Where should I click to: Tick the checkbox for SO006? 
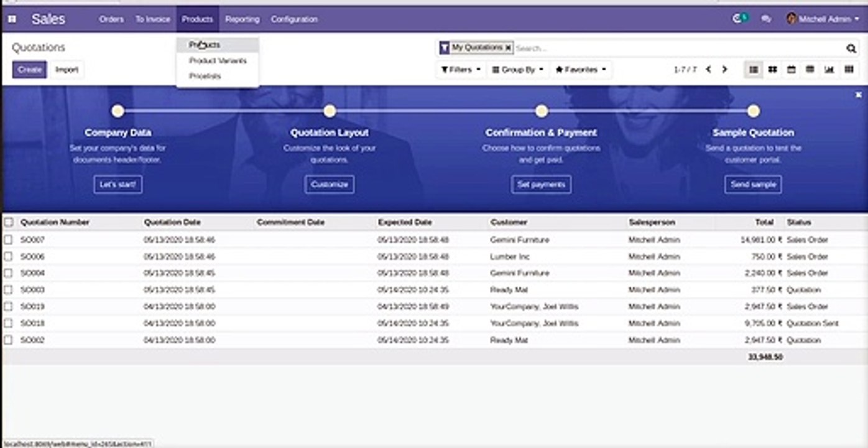(x=9, y=256)
